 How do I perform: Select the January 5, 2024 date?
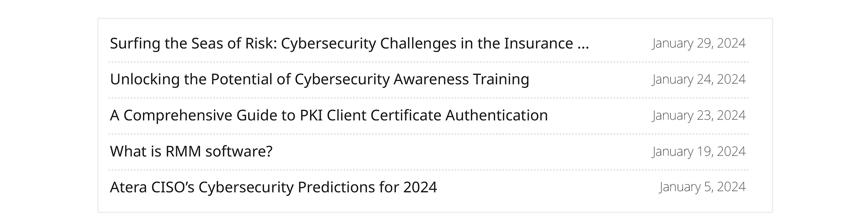(x=702, y=187)
